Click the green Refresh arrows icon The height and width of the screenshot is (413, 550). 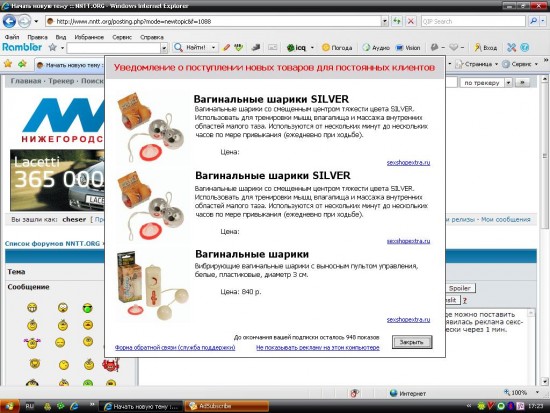click(x=397, y=21)
